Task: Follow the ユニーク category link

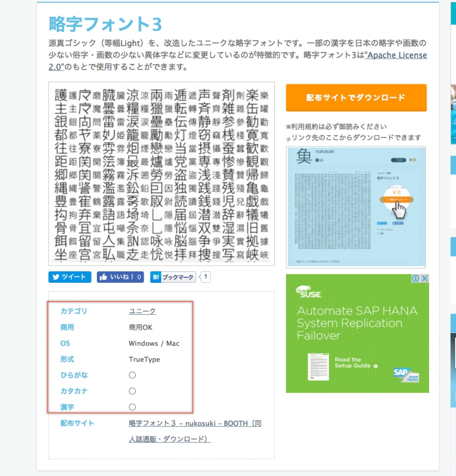Action: [x=142, y=311]
